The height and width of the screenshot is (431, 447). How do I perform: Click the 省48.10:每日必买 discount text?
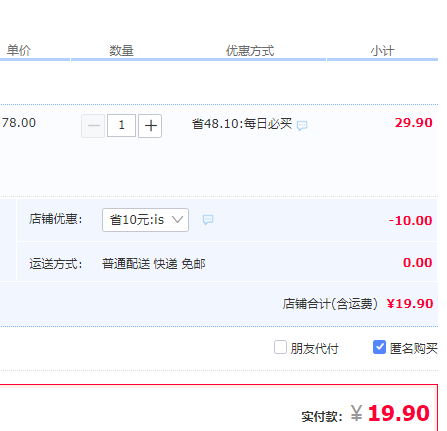pyautogui.click(x=242, y=124)
